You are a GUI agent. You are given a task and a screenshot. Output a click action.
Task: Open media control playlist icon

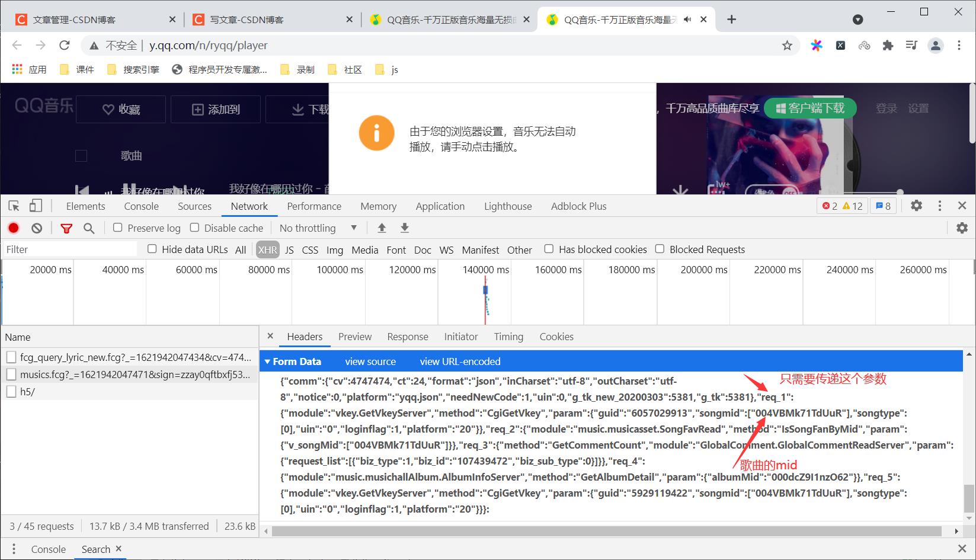[x=911, y=46]
